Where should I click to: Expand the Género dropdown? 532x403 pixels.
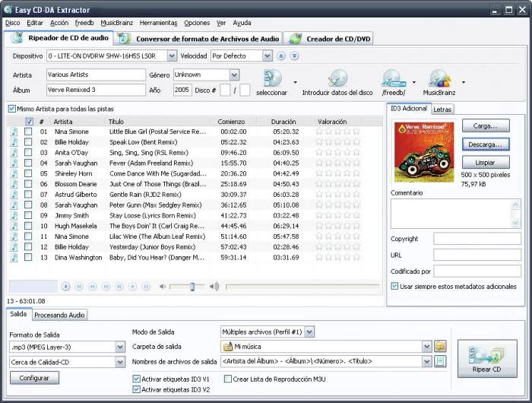pos(234,75)
